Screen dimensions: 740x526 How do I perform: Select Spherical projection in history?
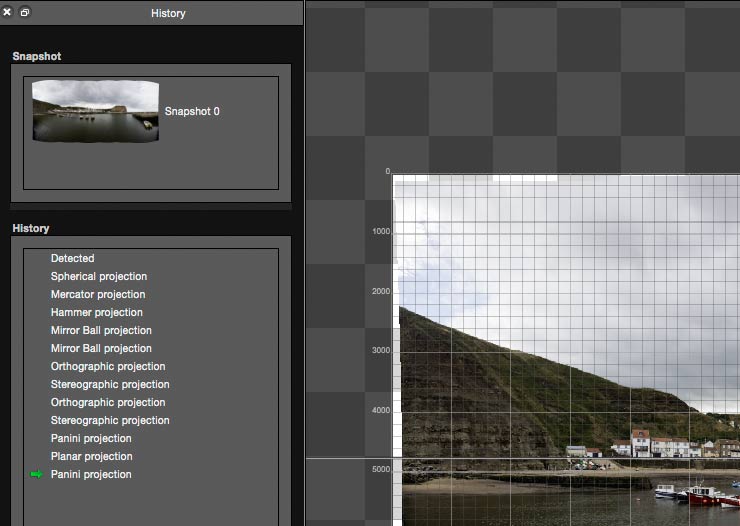(x=99, y=276)
